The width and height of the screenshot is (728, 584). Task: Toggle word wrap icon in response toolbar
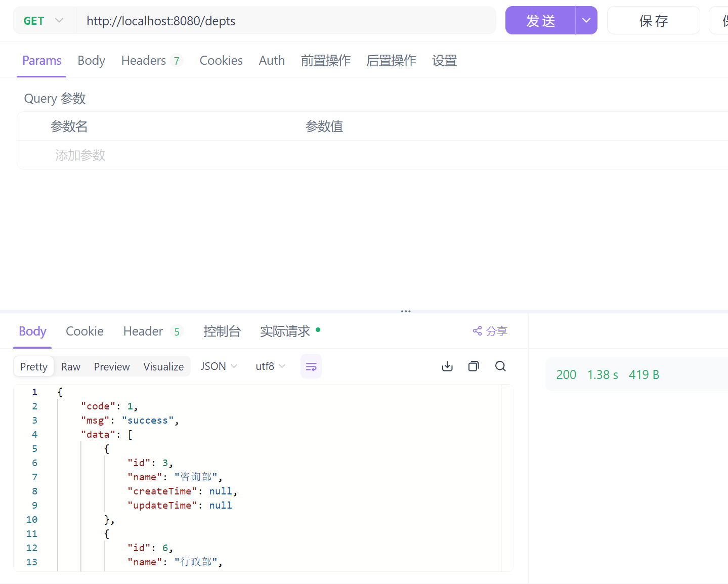click(311, 366)
